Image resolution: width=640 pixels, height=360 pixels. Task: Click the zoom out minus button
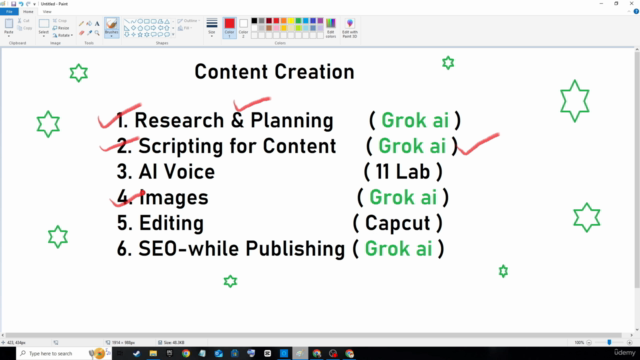[x=589, y=342]
